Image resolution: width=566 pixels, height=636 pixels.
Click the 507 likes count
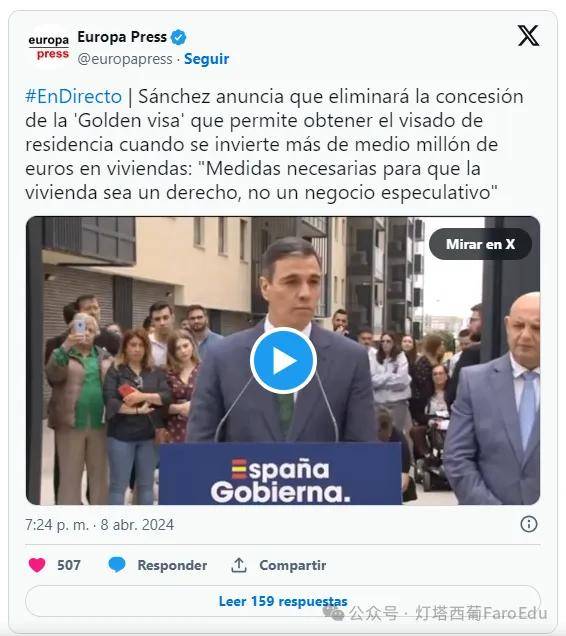point(69,565)
